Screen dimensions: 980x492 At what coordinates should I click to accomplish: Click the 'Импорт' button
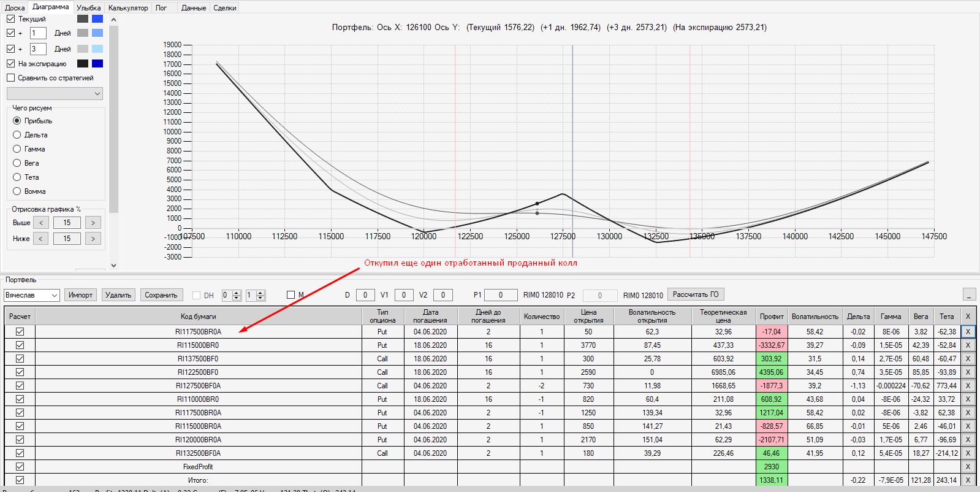click(x=80, y=295)
